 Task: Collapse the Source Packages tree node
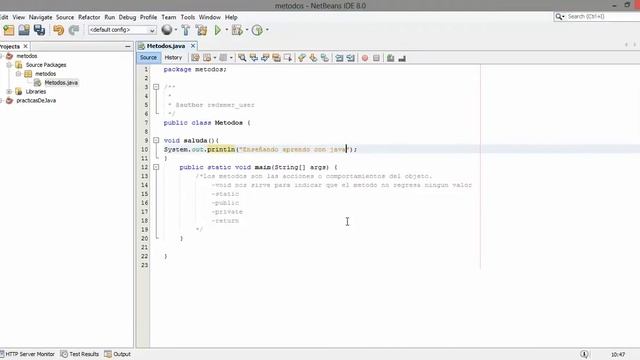pyautogui.click(x=9, y=65)
